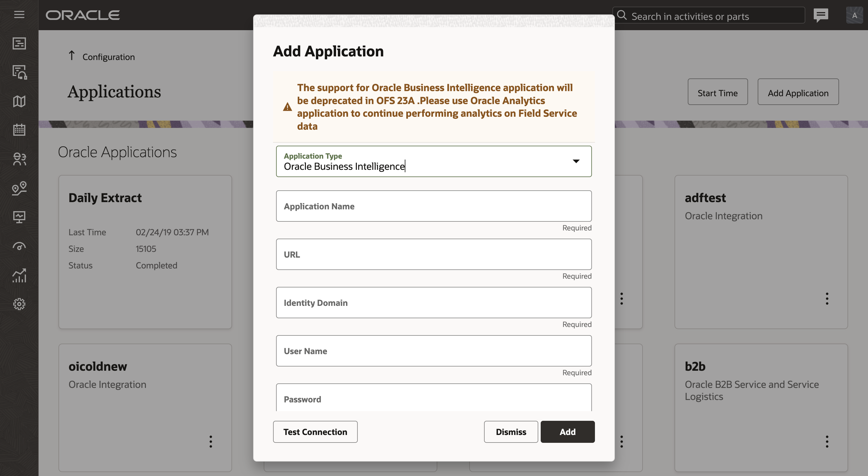868x476 pixels.
Task: Open the routing pins sidebar icon
Action: click(19, 188)
